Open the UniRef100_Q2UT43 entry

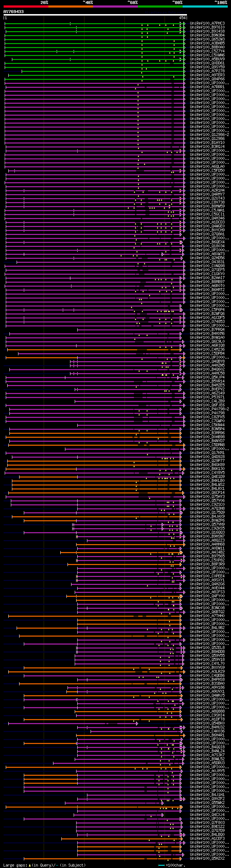207,198
